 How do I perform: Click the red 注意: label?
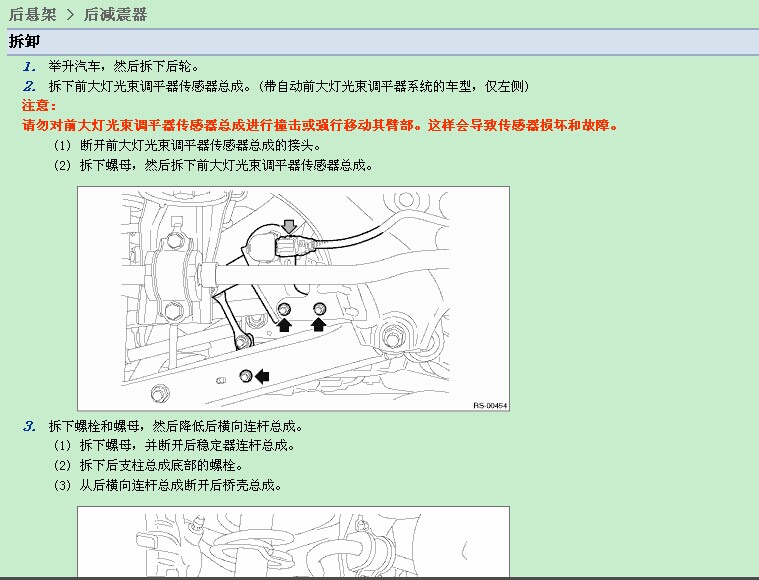pyautogui.click(x=39, y=106)
